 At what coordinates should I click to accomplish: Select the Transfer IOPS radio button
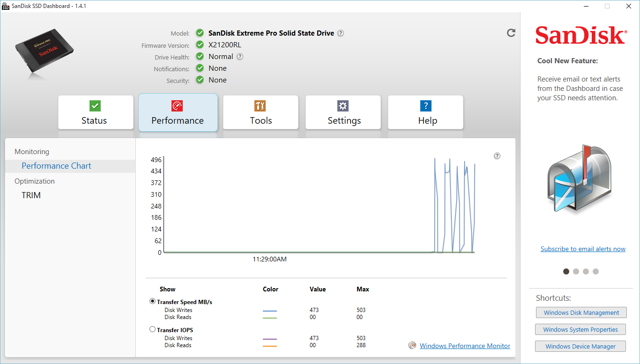(152, 329)
